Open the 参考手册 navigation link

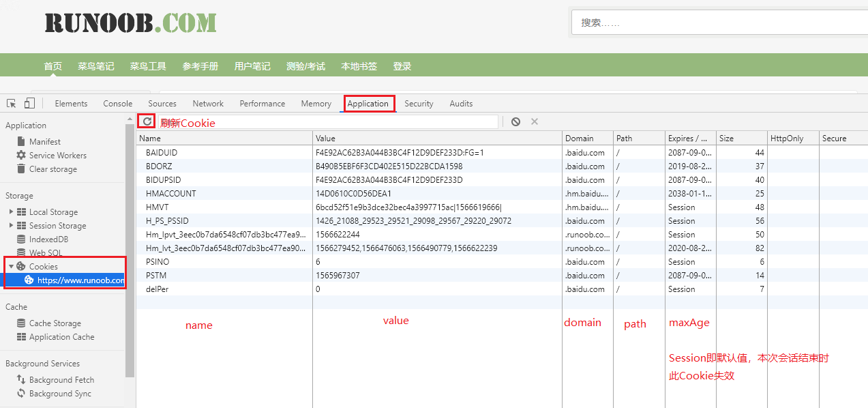tap(200, 66)
